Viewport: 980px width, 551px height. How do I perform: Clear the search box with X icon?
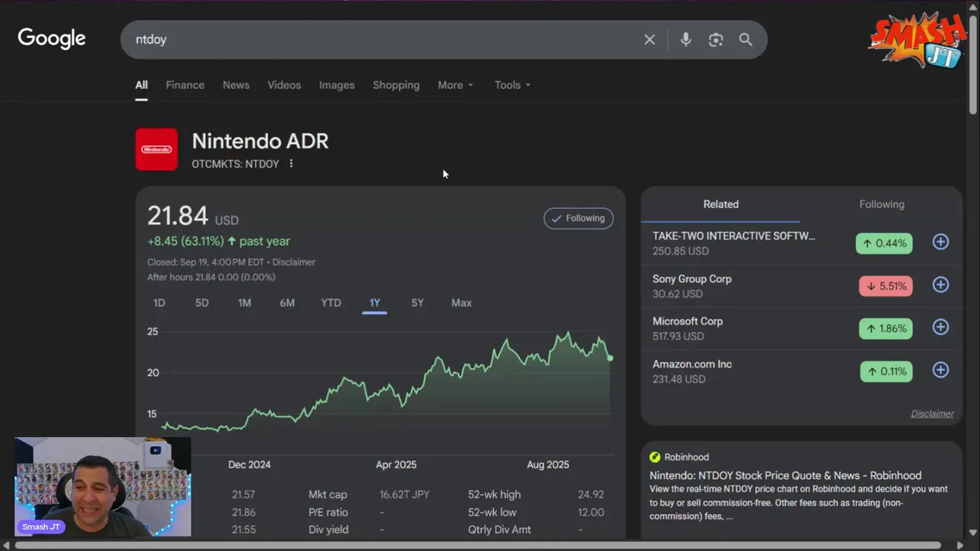click(649, 40)
